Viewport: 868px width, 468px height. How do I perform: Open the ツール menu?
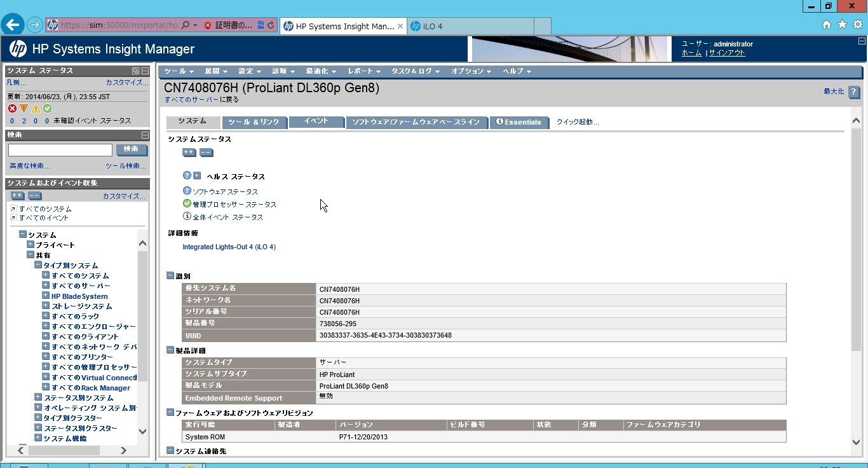point(179,71)
